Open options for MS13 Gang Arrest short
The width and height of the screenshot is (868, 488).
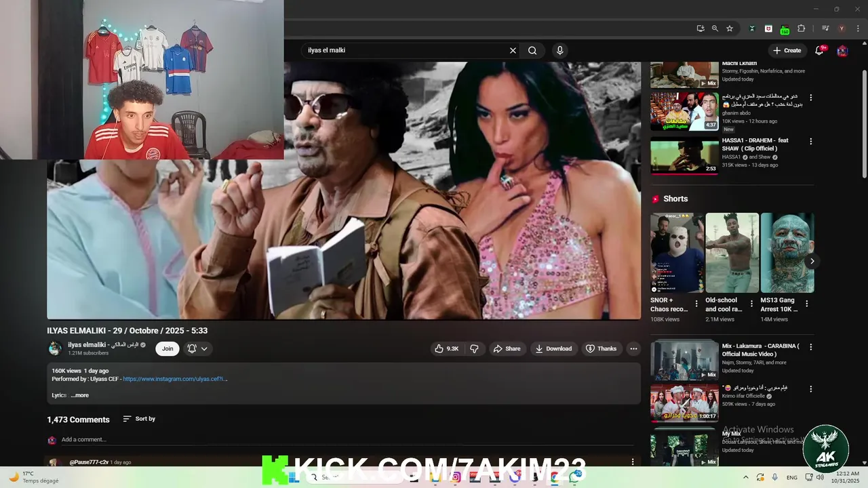pos(806,303)
